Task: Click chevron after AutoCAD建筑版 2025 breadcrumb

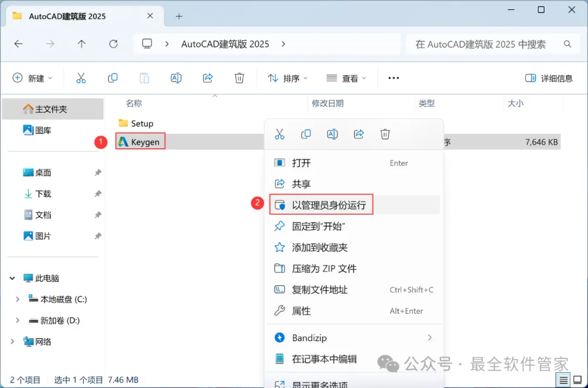Action: [284, 44]
